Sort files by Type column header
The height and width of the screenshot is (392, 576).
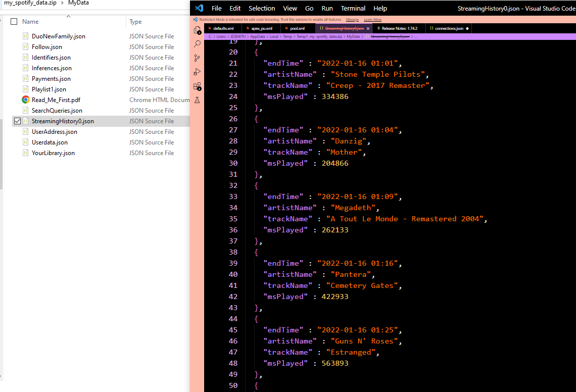coord(135,22)
